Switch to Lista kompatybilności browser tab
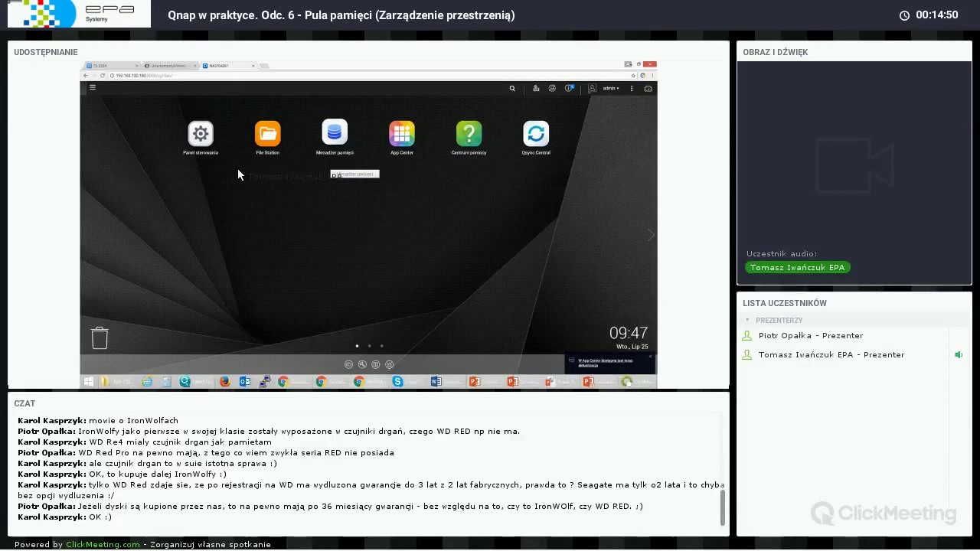This screenshot has height=551, width=980. 170,66
